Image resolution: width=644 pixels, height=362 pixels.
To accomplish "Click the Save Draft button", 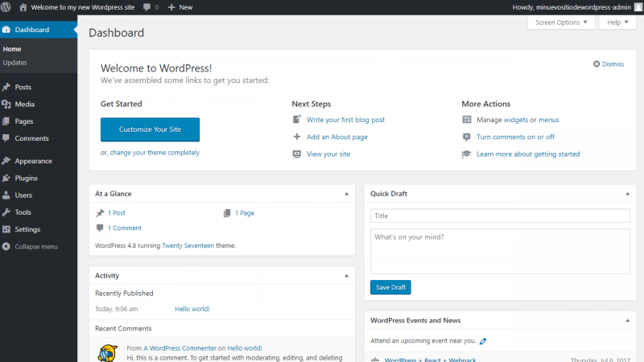I will coord(390,287).
